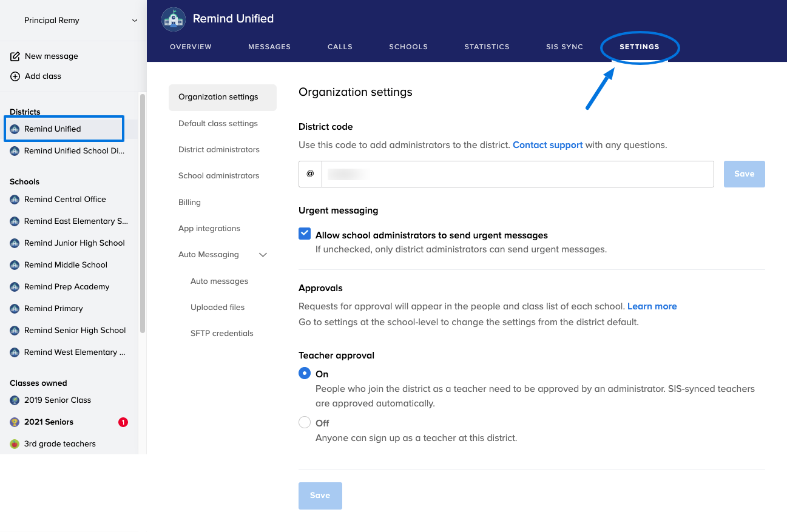Click the District code input field
The image size is (787, 532).
[517, 174]
